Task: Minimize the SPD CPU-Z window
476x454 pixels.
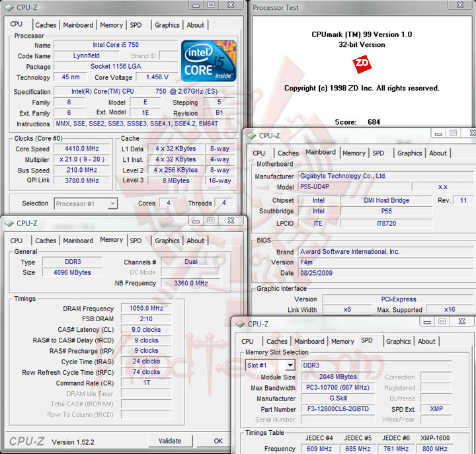Action: point(427,322)
